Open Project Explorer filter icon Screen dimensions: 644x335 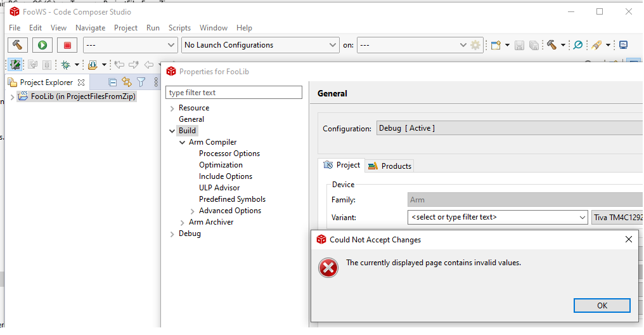coord(141,82)
